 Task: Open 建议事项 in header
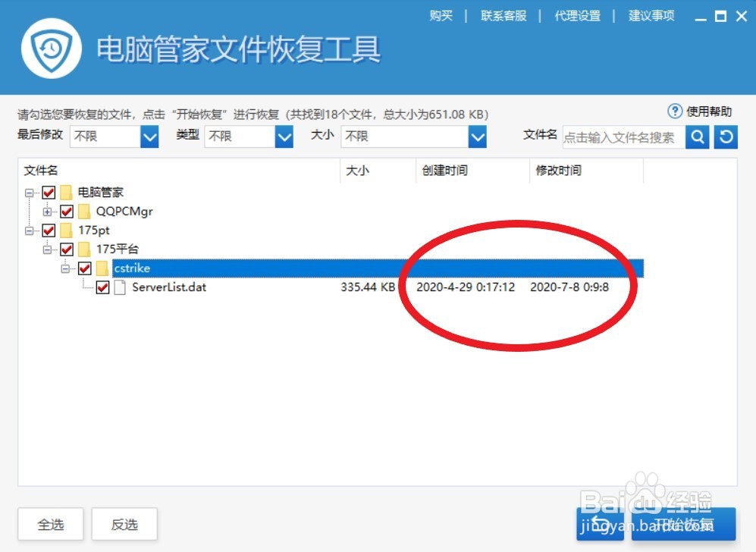(651, 16)
